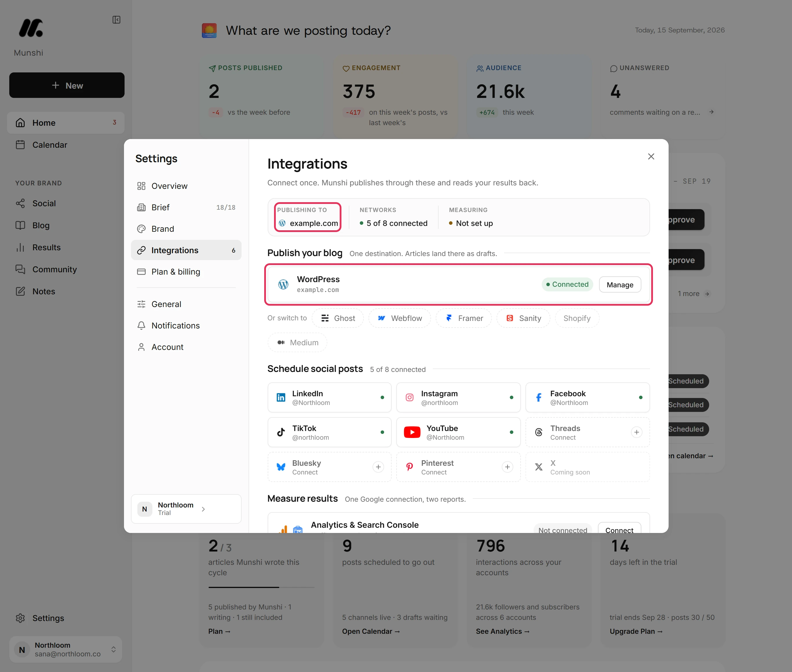Expand Northloom Trial workspace chevron

203,509
